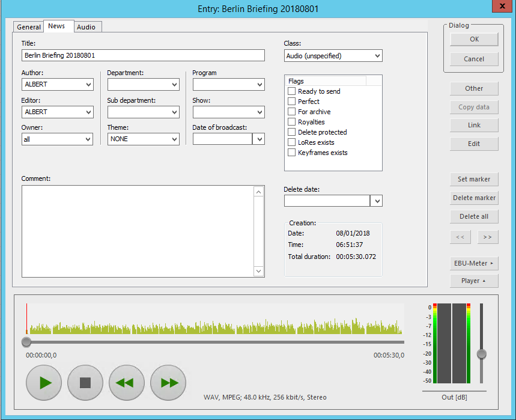Click the fast-forward double-arrow button
Screen dimensions: 516x420
(168, 383)
